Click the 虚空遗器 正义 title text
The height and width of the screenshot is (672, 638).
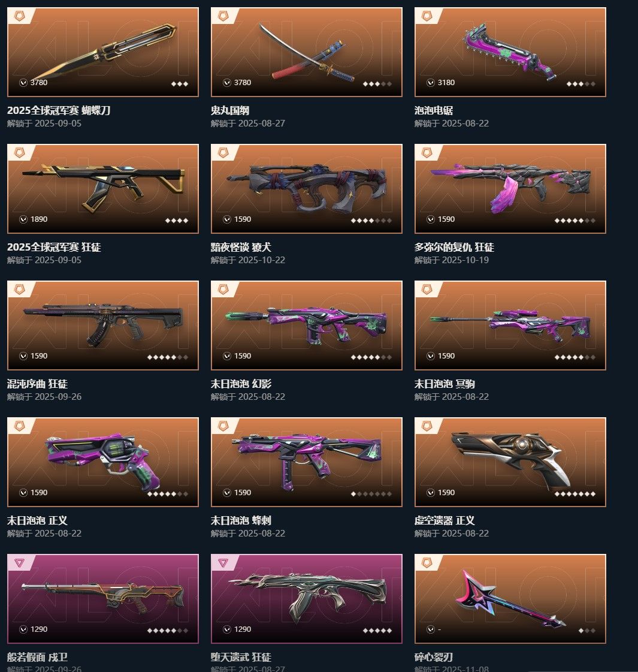[445, 520]
